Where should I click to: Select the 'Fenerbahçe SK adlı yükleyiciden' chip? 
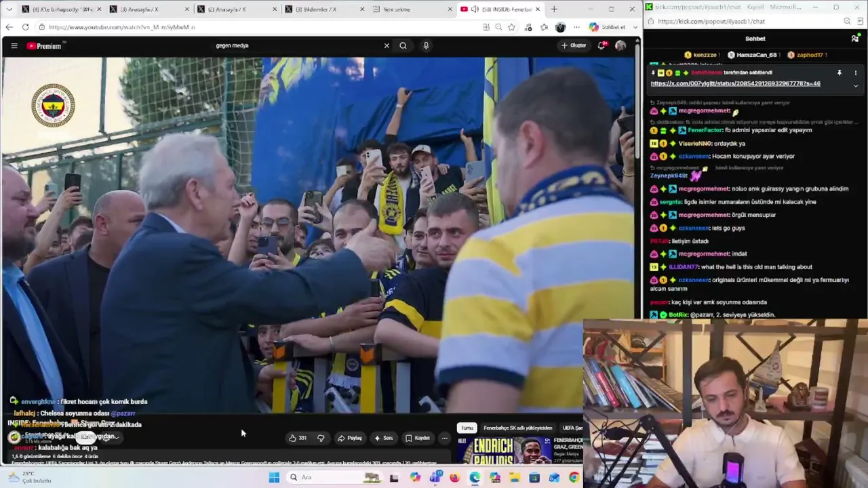518,428
